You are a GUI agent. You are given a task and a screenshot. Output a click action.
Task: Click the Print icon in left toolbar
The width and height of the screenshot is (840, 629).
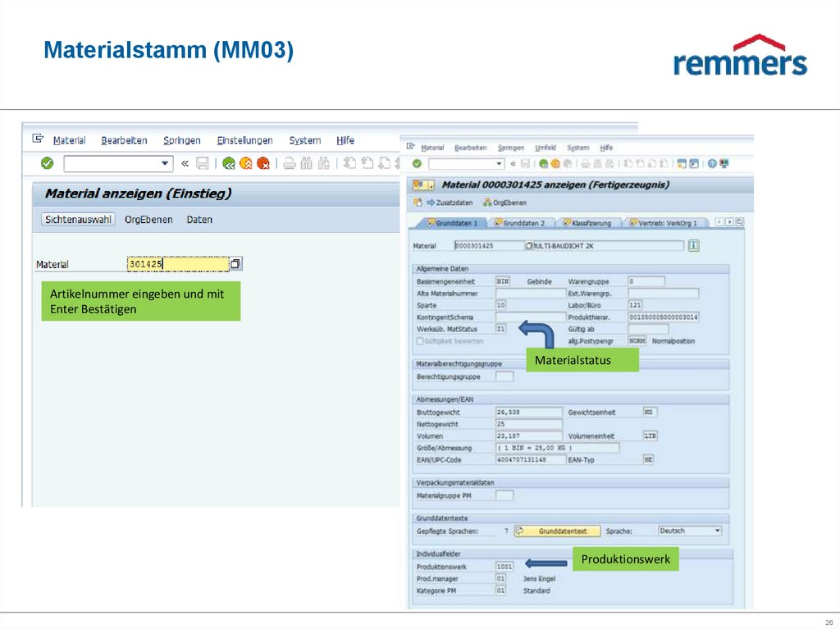tap(289, 163)
